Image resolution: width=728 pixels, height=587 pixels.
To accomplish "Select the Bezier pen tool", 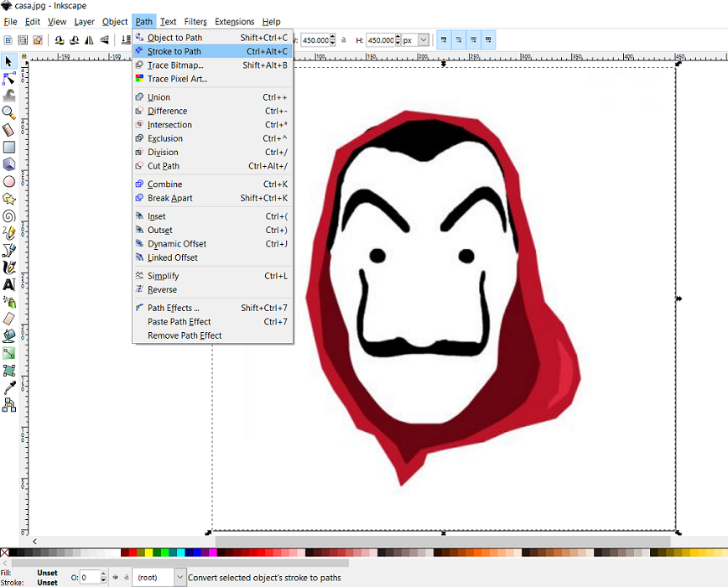I will [9, 250].
